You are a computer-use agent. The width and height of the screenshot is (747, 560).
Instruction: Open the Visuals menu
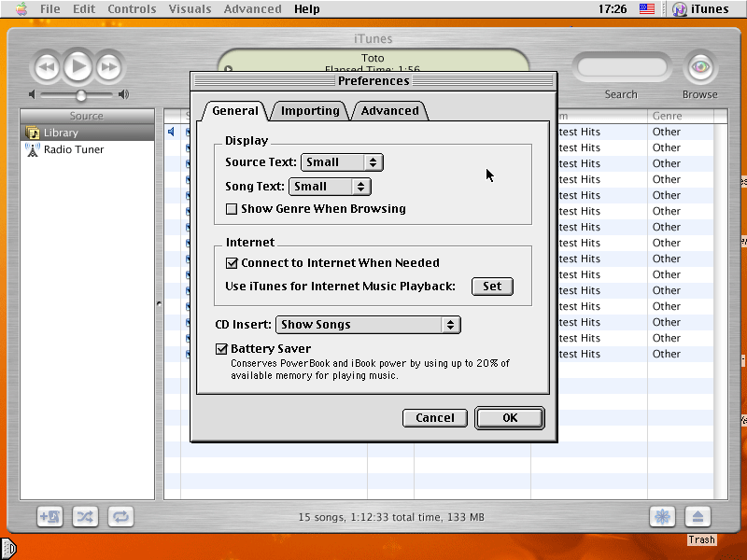[x=190, y=9]
